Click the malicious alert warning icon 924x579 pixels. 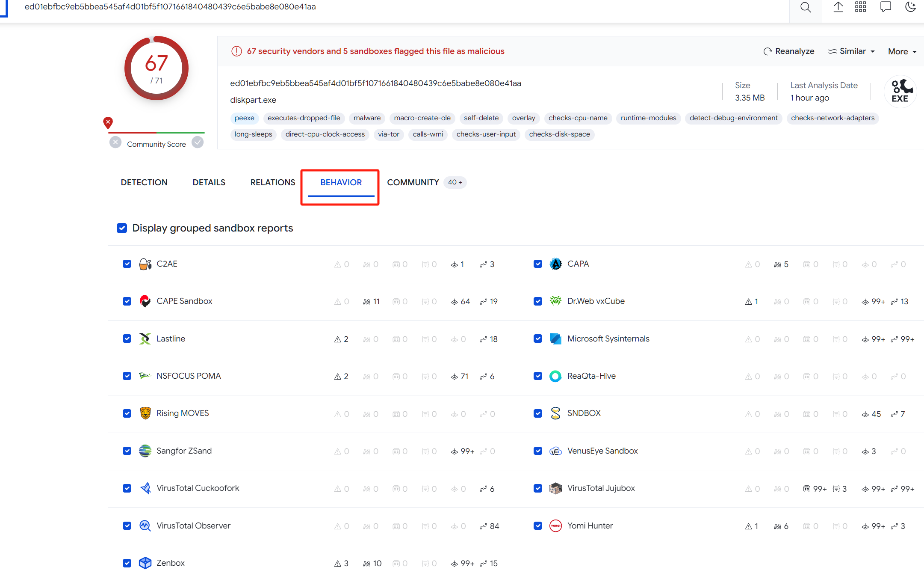[x=236, y=51]
